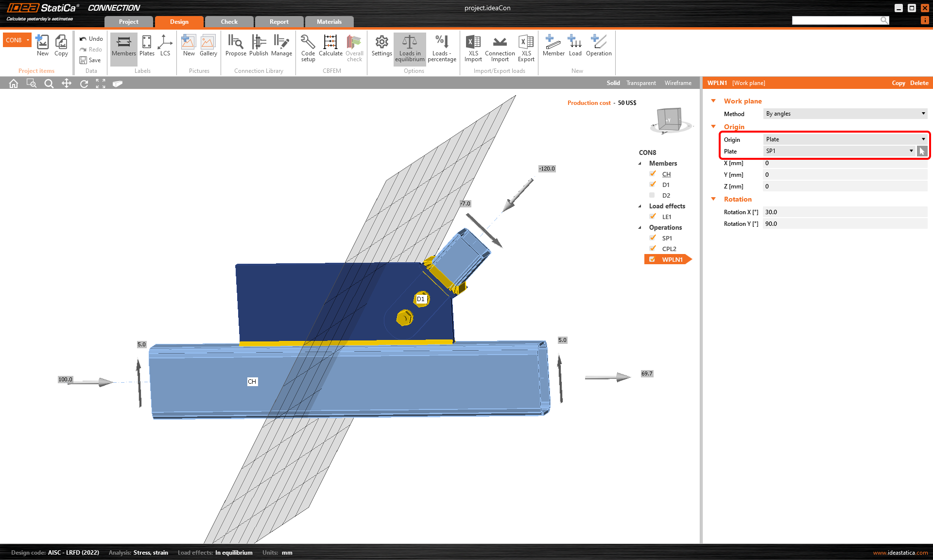Uncheck the CPL2 operation
This screenshot has width=933, height=560.
(652, 248)
